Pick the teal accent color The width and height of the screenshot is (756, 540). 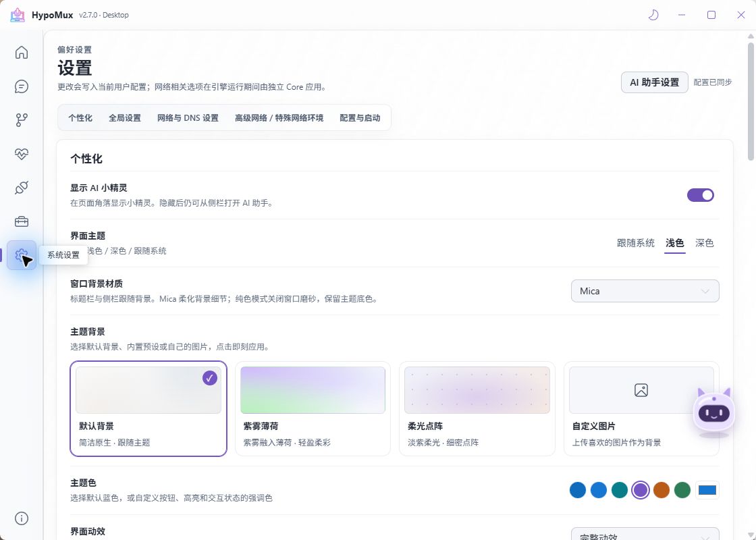(620, 490)
